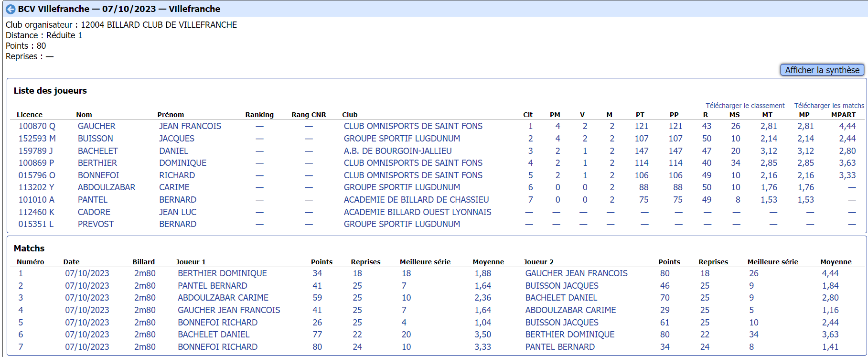Click match 6 Joueur 1 moyenne 3,50

pyautogui.click(x=482, y=335)
